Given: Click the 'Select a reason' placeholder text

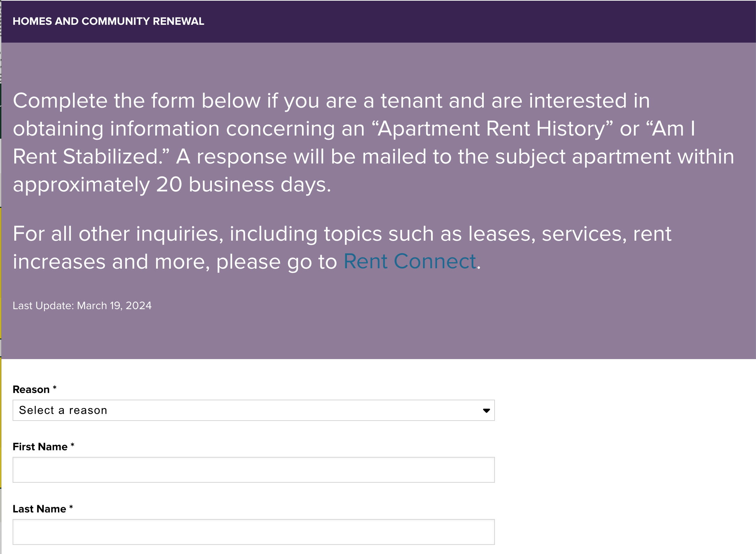Looking at the screenshot, I should pos(63,410).
